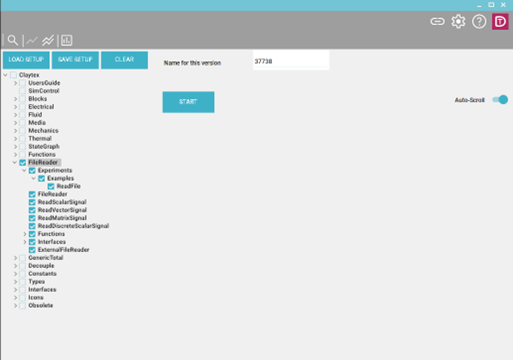Viewport: 513px width, 360px height.
Task: Open the help question mark icon
Action: coord(479,22)
